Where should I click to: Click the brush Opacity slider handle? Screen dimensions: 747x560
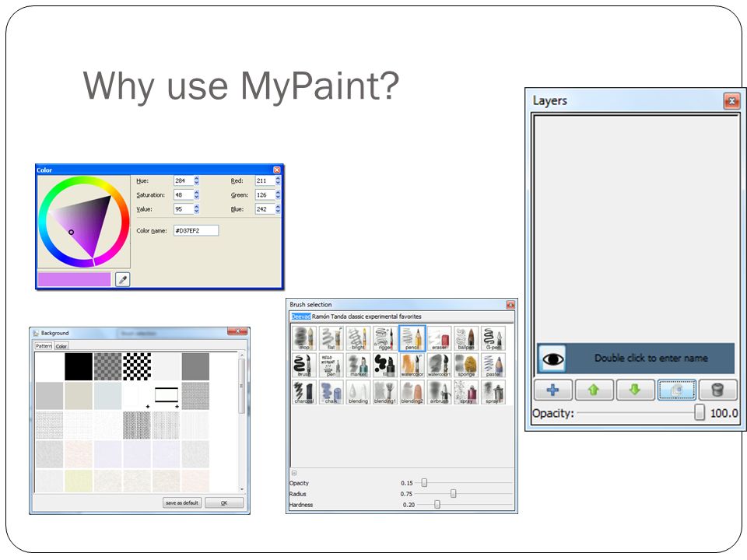pyautogui.click(x=424, y=483)
